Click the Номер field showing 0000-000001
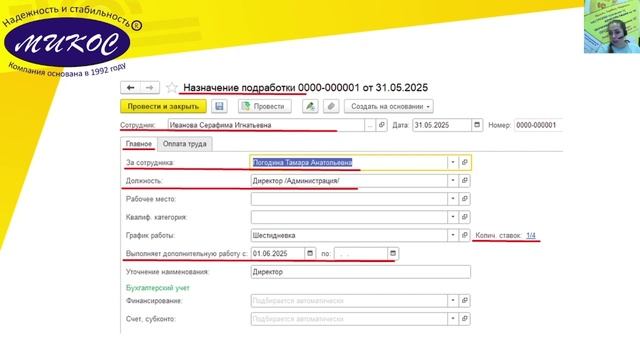 click(539, 125)
